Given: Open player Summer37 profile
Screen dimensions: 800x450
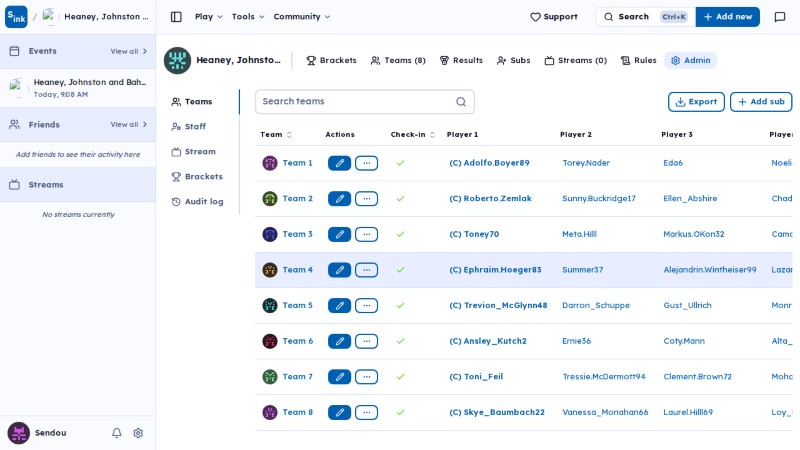Looking at the screenshot, I should tap(583, 270).
